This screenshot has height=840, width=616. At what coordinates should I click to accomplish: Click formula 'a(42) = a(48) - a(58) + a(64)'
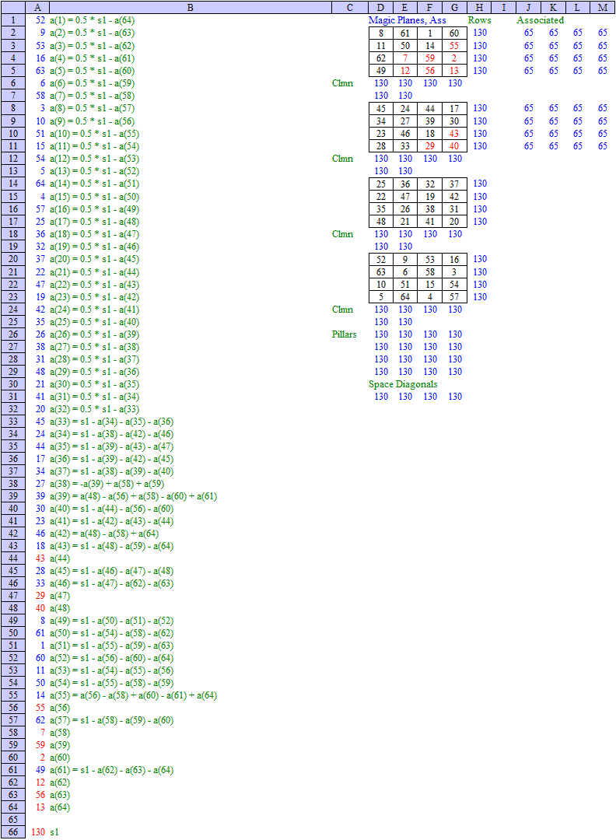click(104, 534)
